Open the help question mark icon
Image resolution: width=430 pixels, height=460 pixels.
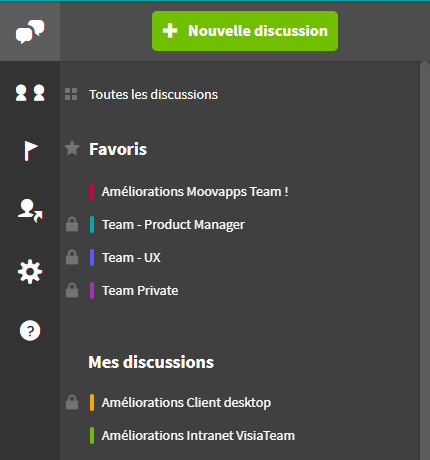pos(30,331)
